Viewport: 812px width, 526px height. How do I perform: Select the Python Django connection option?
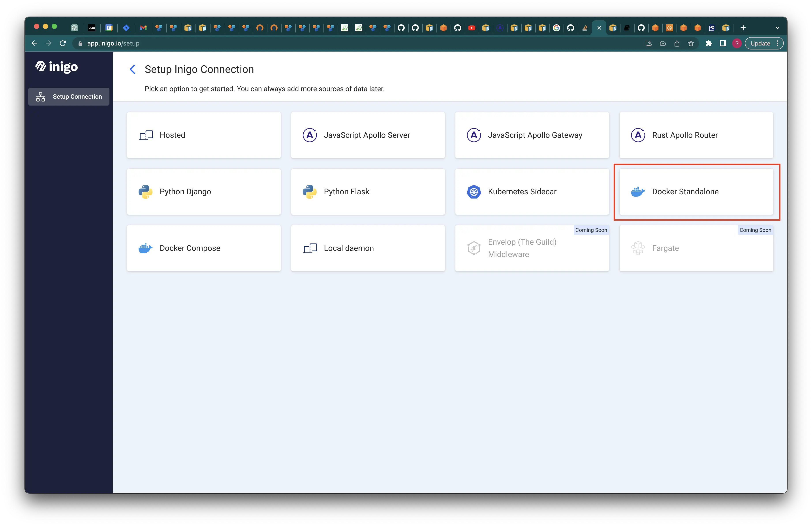pos(204,191)
